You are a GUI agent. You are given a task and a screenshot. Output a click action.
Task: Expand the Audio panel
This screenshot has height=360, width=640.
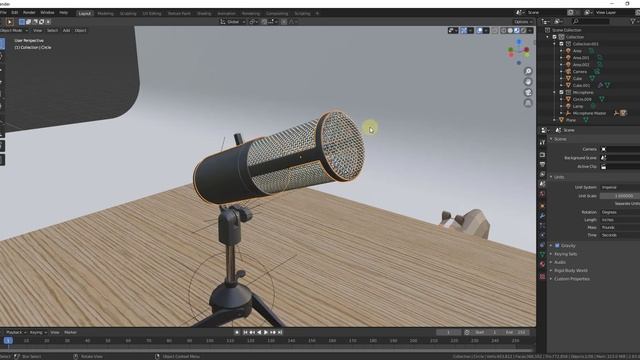560,262
